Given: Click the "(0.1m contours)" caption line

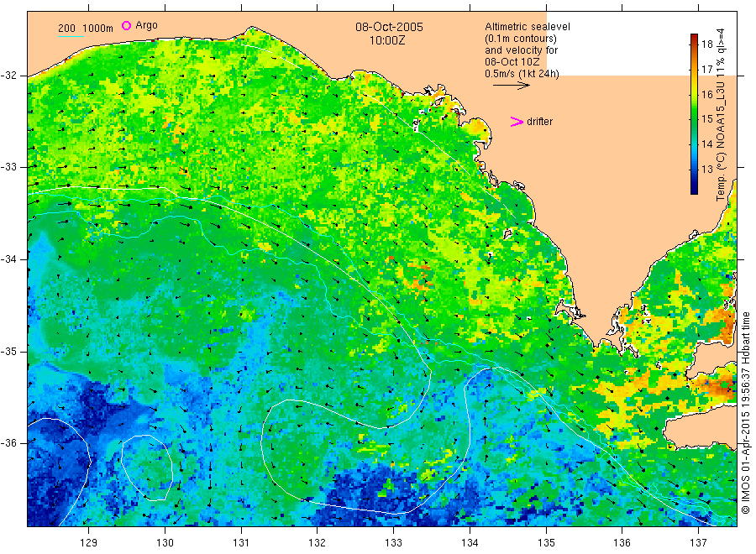Looking at the screenshot, I should (521, 39).
